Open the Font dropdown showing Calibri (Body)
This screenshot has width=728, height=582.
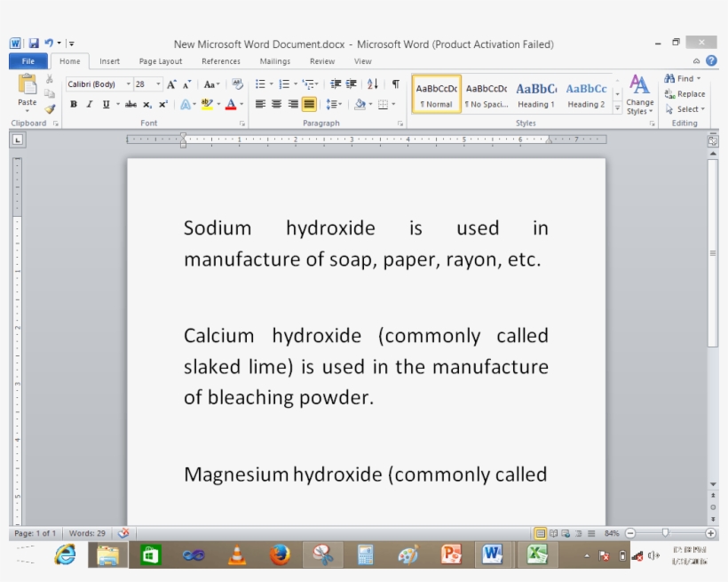click(129, 84)
